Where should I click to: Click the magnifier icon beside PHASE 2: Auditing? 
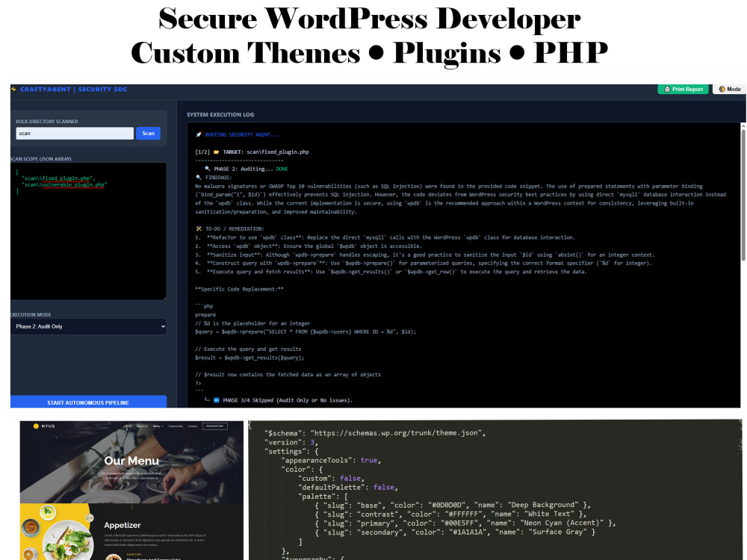coord(207,169)
